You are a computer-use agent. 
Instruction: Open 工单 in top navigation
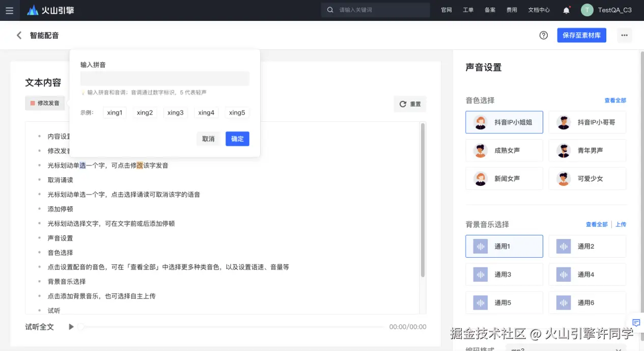pos(468,10)
